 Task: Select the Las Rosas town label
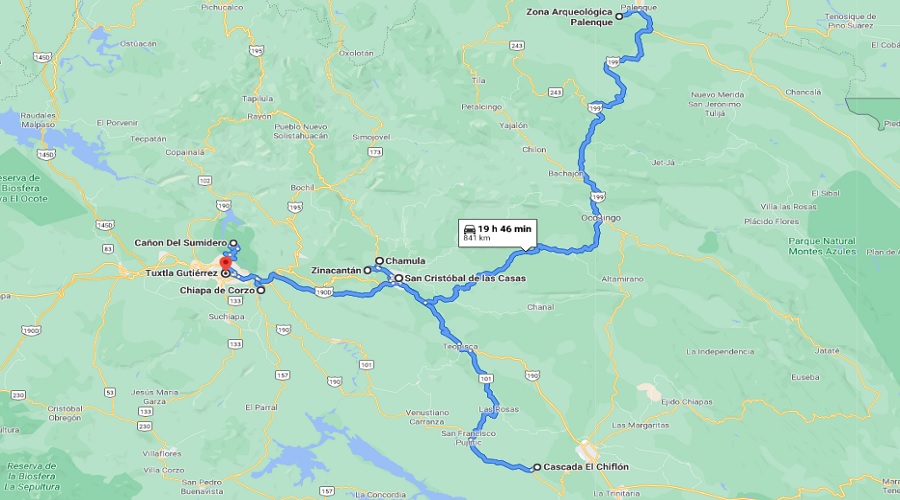[x=499, y=409]
